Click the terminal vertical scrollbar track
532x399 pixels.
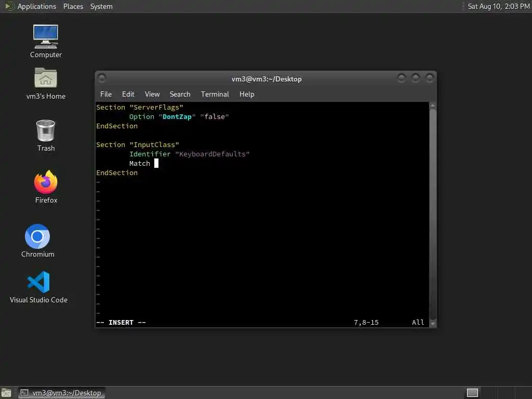pos(433,215)
